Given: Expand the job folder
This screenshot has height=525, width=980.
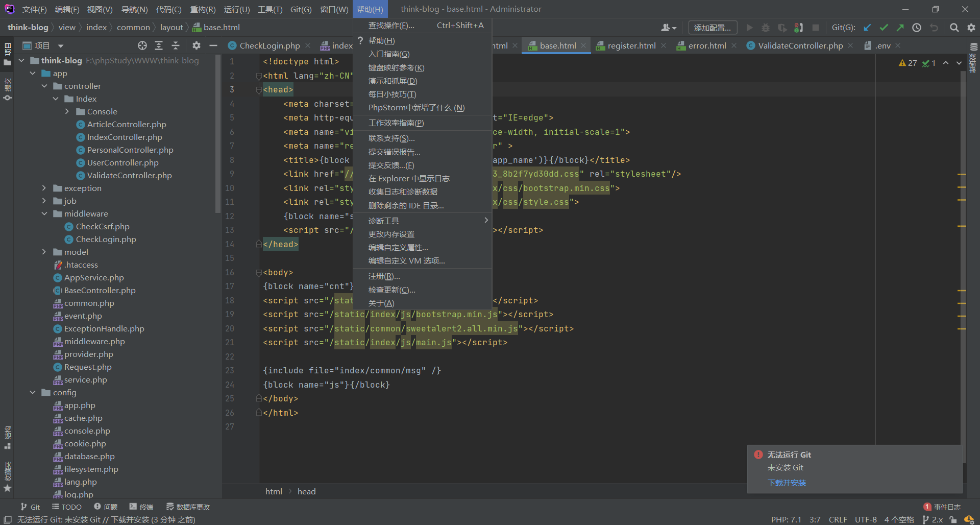Looking at the screenshot, I should click(x=44, y=201).
